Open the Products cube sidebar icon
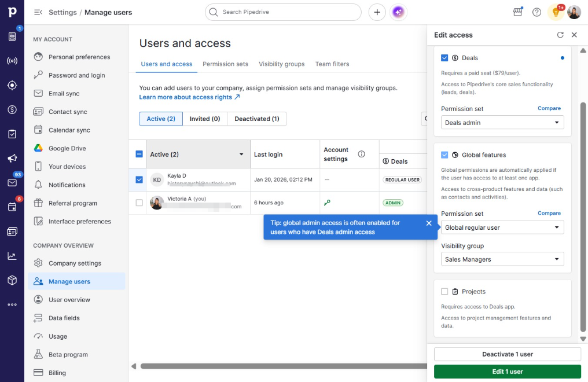Image resolution: width=588 pixels, height=382 pixels. (x=12, y=280)
